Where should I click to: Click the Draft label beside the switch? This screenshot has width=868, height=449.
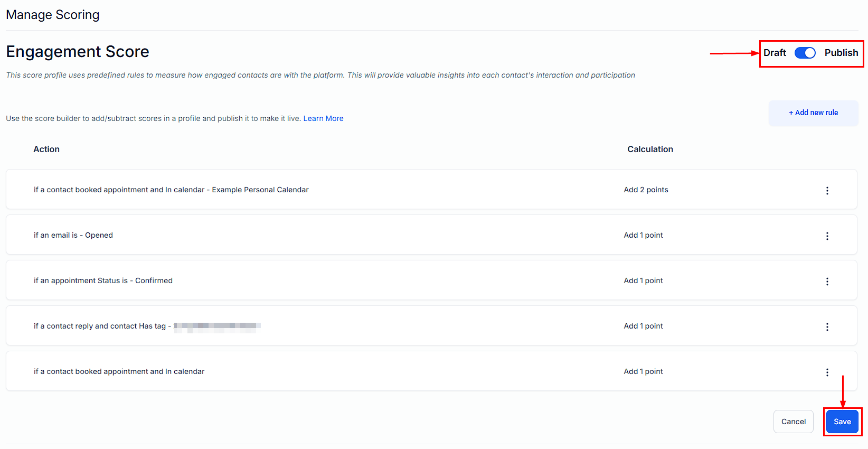coord(775,53)
